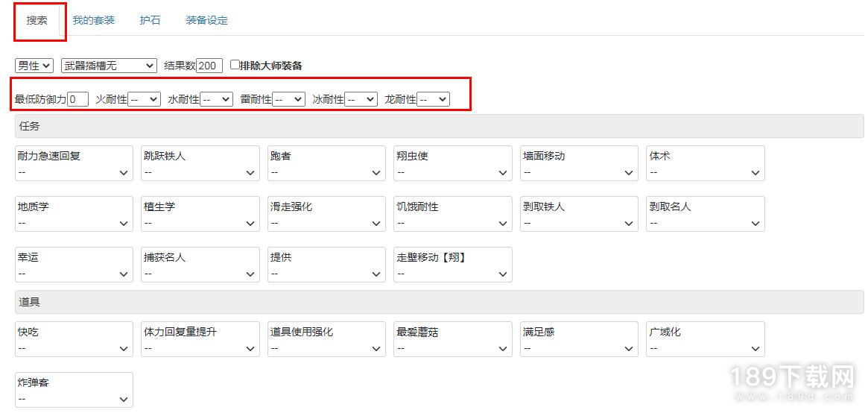Switch to the 护石 tab
The image size is (868, 413).
coord(150,20)
